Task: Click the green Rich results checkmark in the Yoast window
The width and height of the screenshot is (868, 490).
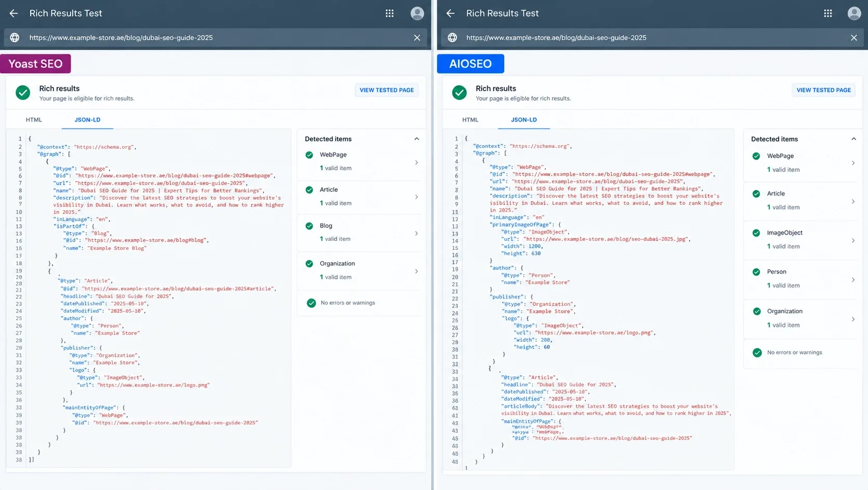Action: click(23, 93)
